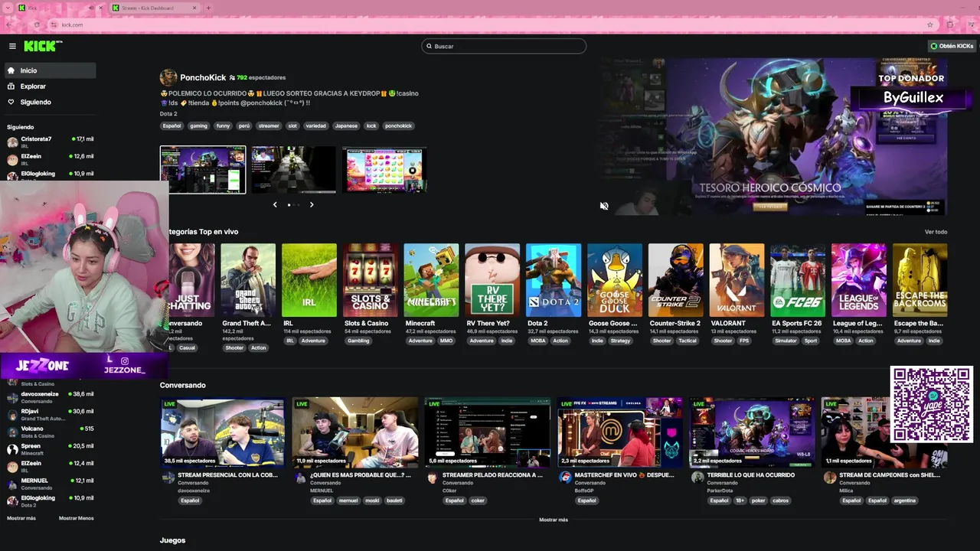Select the slots game featured thumbnail
This screenshot has height=551, width=980.
tap(384, 170)
